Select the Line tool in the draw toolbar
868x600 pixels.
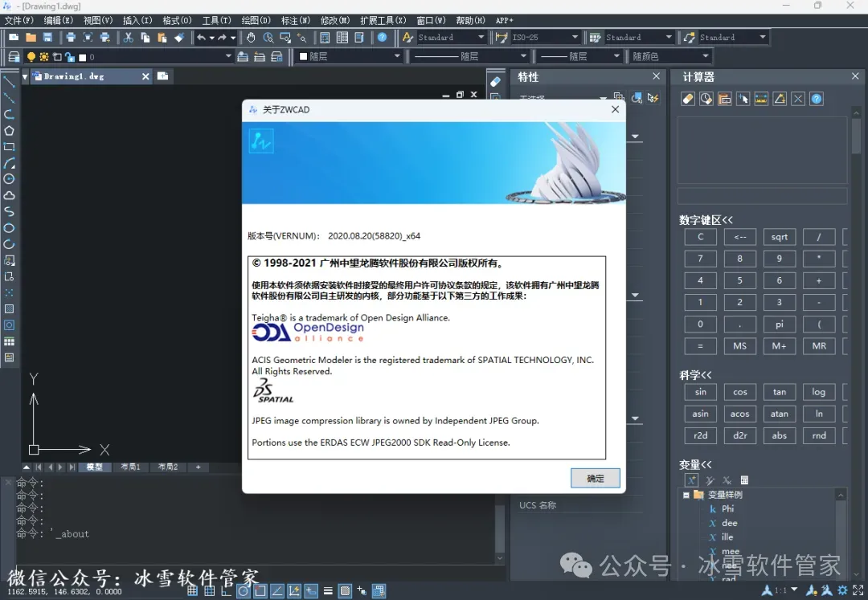[9, 82]
